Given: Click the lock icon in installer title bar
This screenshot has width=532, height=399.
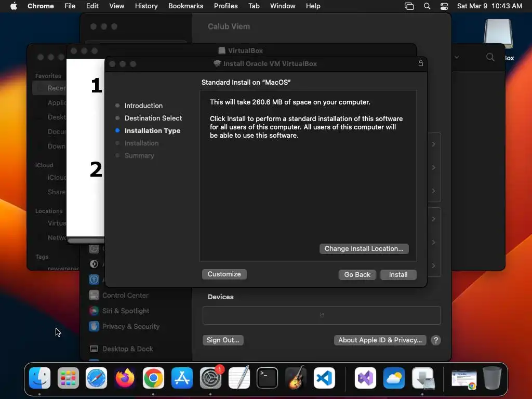Looking at the screenshot, I should [421, 63].
